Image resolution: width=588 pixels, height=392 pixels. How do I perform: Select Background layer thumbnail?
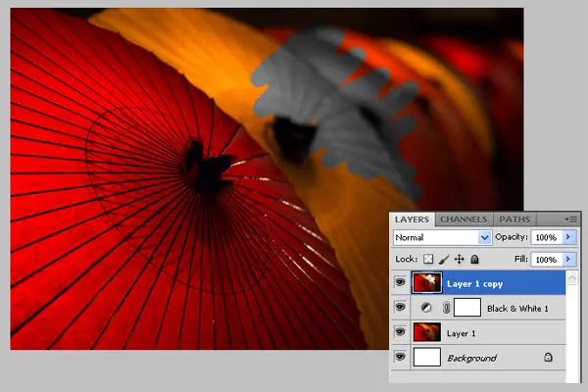[x=426, y=357]
